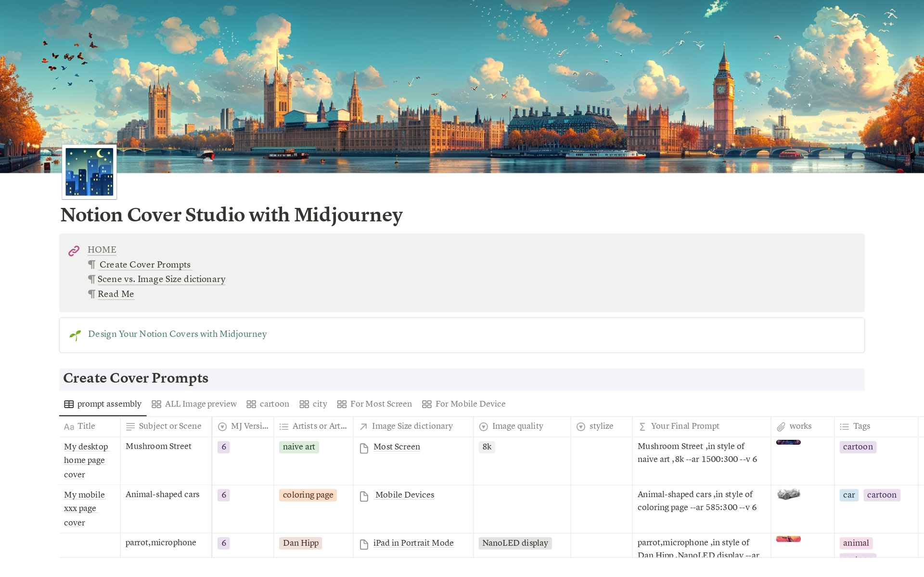Click the naive art green tag
Viewport: 924px width, 577px height.
pyautogui.click(x=299, y=447)
